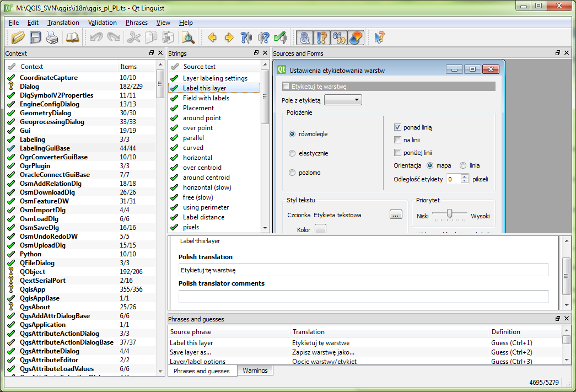Click the Copy documents icon
The height and width of the screenshot is (392, 576).
tap(151, 37)
